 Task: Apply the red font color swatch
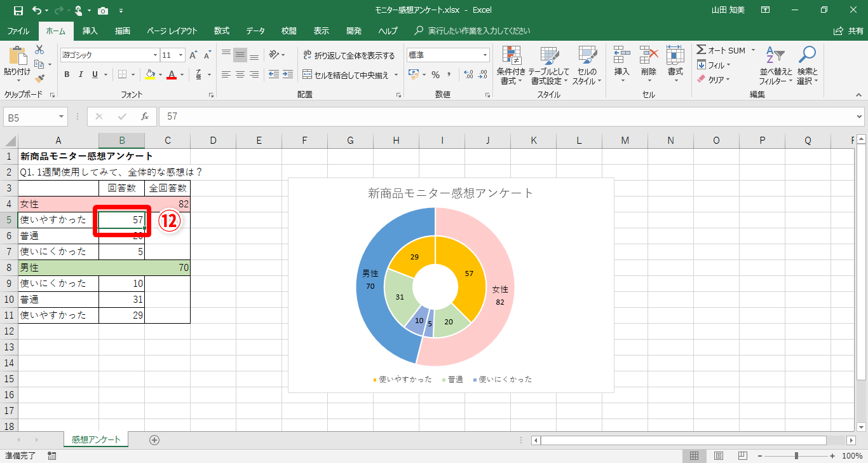172,74
